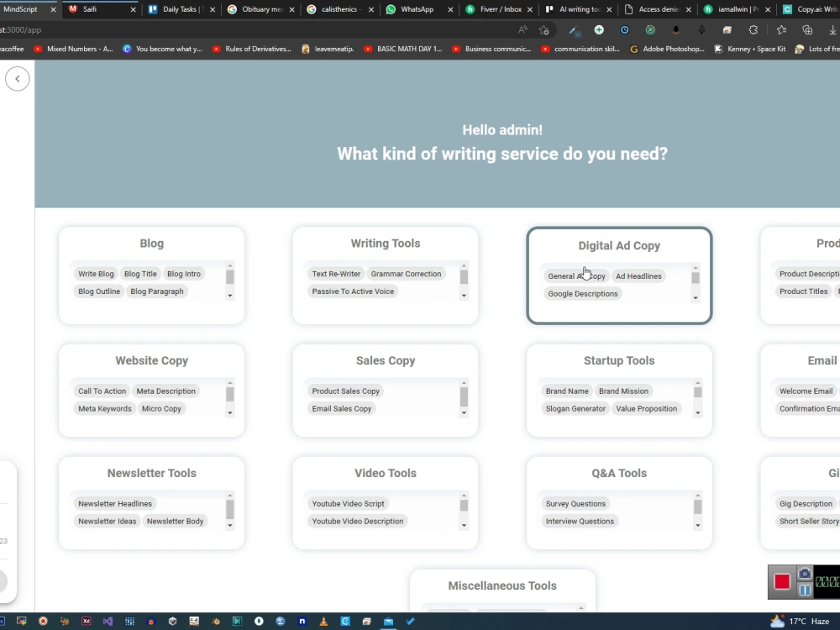840x630 pixels.
Task: Click down arrow in Writing Tools list
Action: 464,296
